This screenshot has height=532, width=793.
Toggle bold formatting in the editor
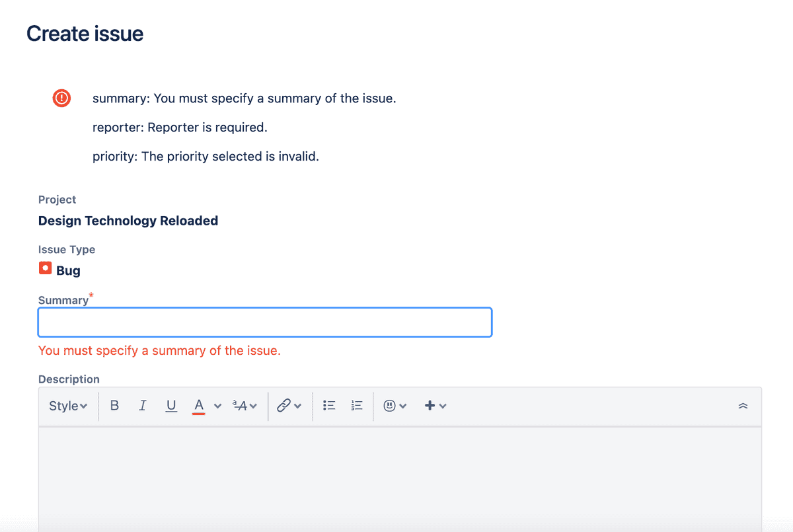(x=114, y=405)
